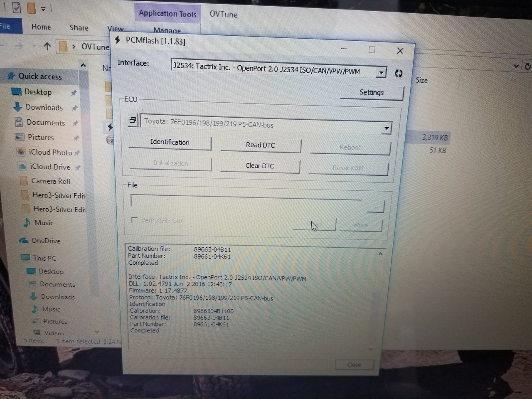Open Downloads under This PC
This screenshot has width=532, height=399.
pos(58,297)
